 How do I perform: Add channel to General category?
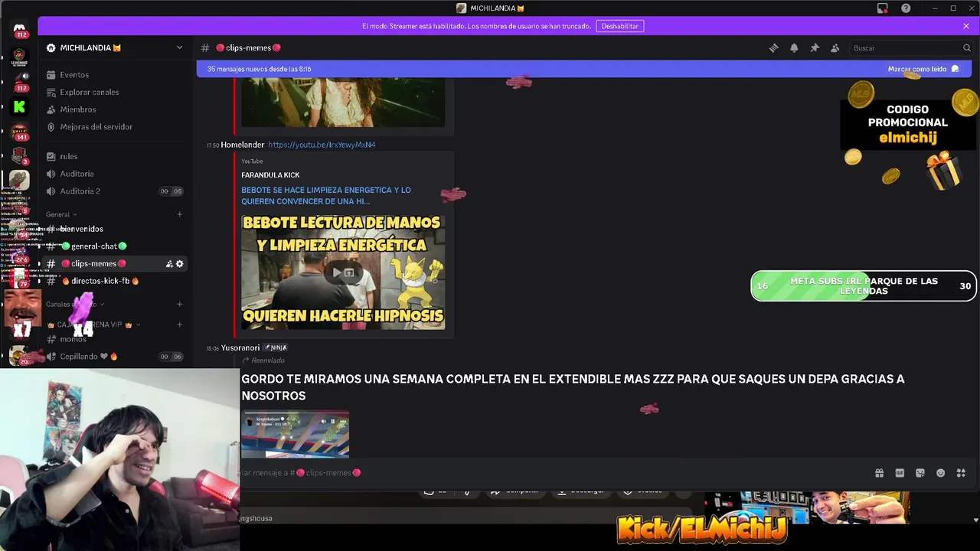(x=180, y=214)
